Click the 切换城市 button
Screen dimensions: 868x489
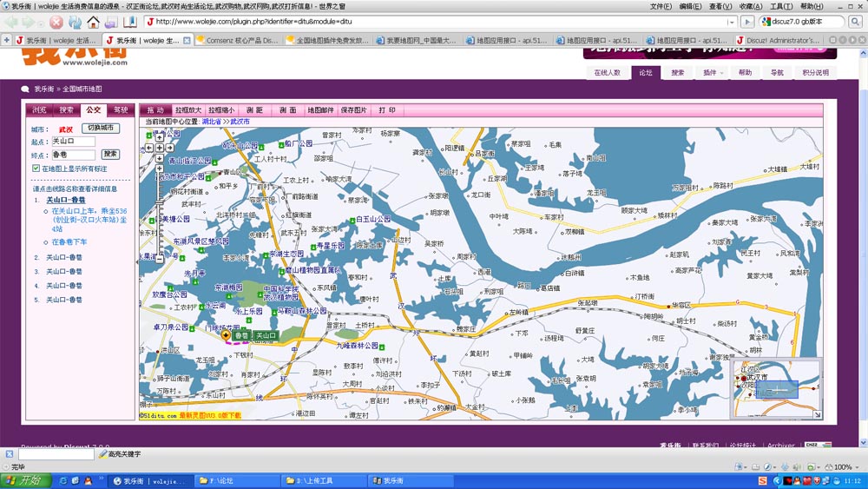pyautogui.click(x=101, y=128)
